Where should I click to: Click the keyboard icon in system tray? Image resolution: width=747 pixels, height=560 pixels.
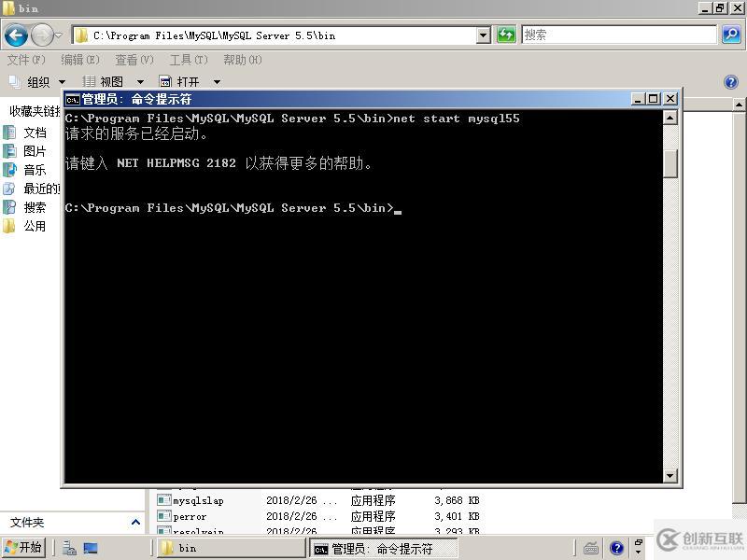(591, 548)
